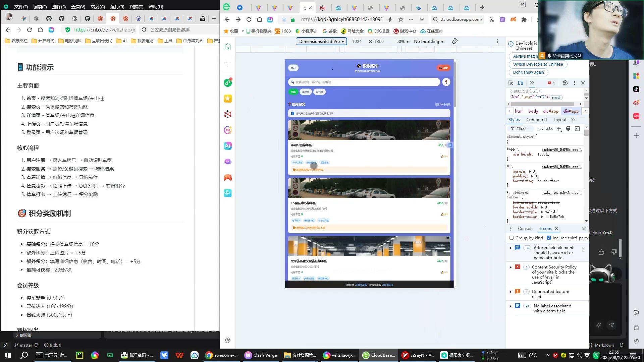Open the 查看(V) menu in the editor
The height and width of the screenshot is (362, 644).
pyautogui.click(x=78, y=6)
